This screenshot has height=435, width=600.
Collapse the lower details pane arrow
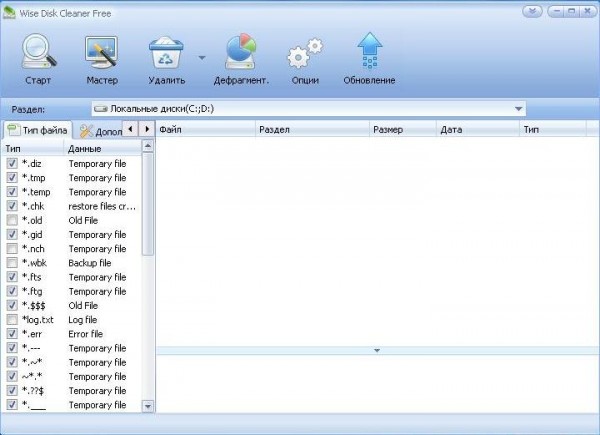[377, 350]
